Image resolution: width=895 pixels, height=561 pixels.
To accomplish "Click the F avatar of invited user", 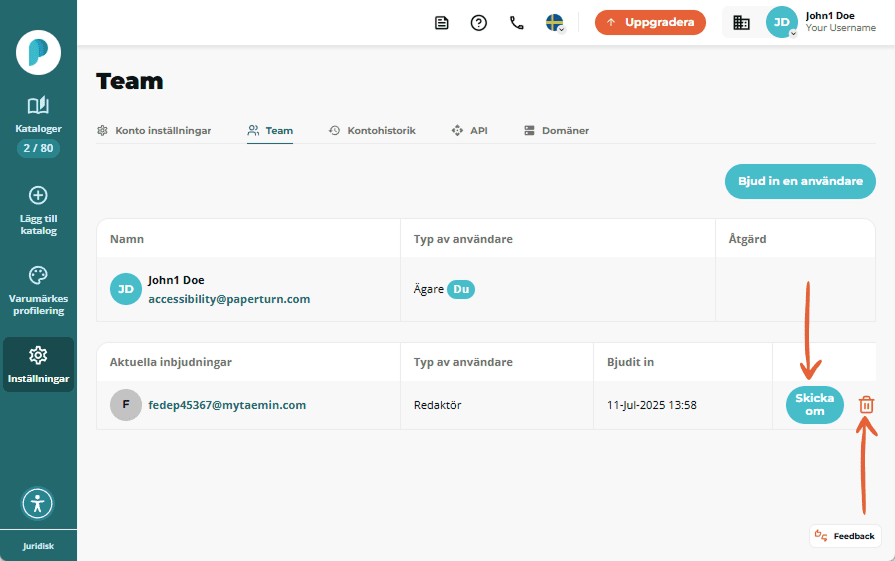I will (x=126, y=405).
